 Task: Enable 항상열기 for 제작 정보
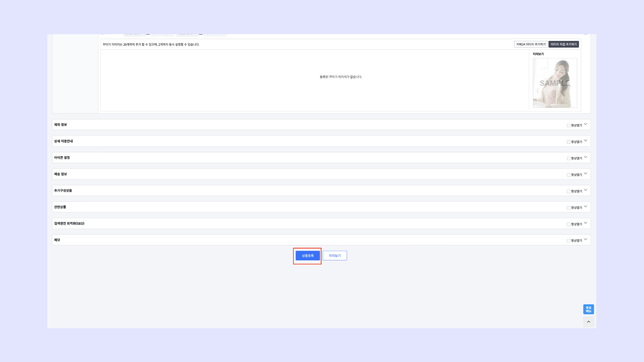pyautogui.click(x=569, y=126)
